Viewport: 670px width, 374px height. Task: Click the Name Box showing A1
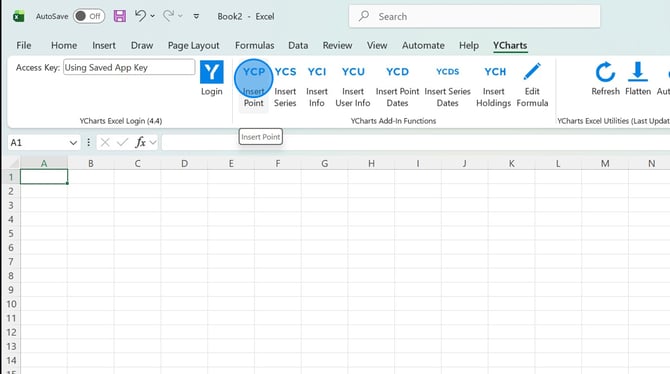tap(38, 142)
